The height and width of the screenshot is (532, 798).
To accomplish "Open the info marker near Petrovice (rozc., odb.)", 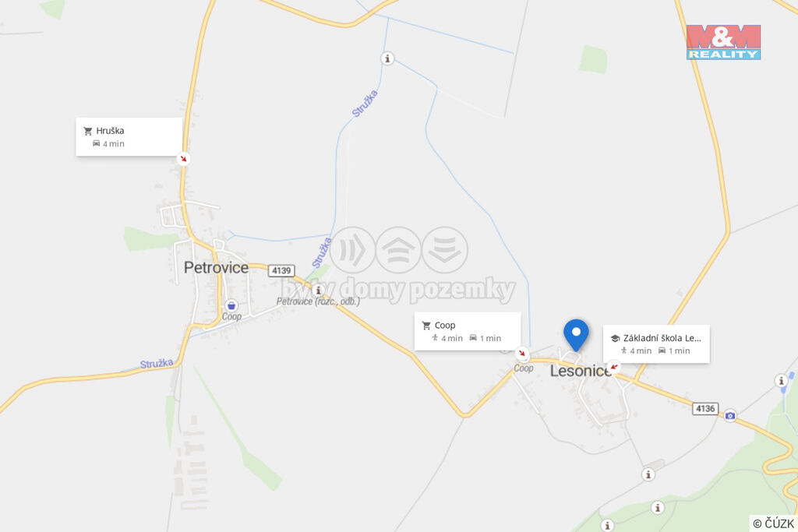I will pos(318,291).
